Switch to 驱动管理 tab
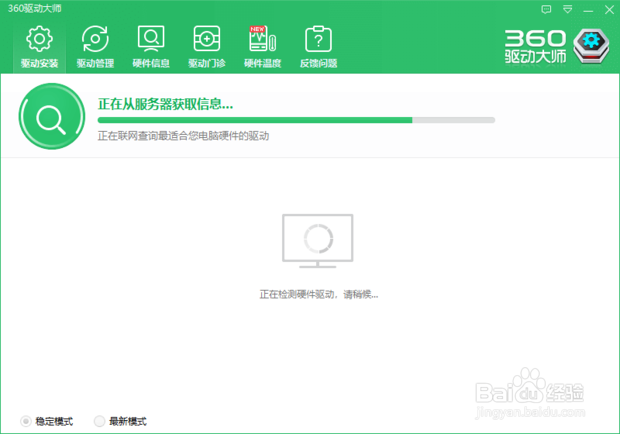The height and width of the screenshot is (434, 620). [x=95, y=47]
